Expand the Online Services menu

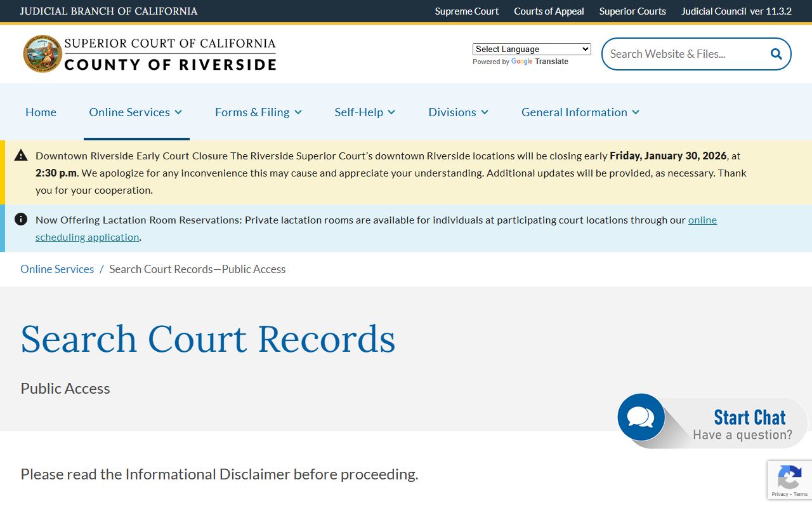(x=136, y=112)
